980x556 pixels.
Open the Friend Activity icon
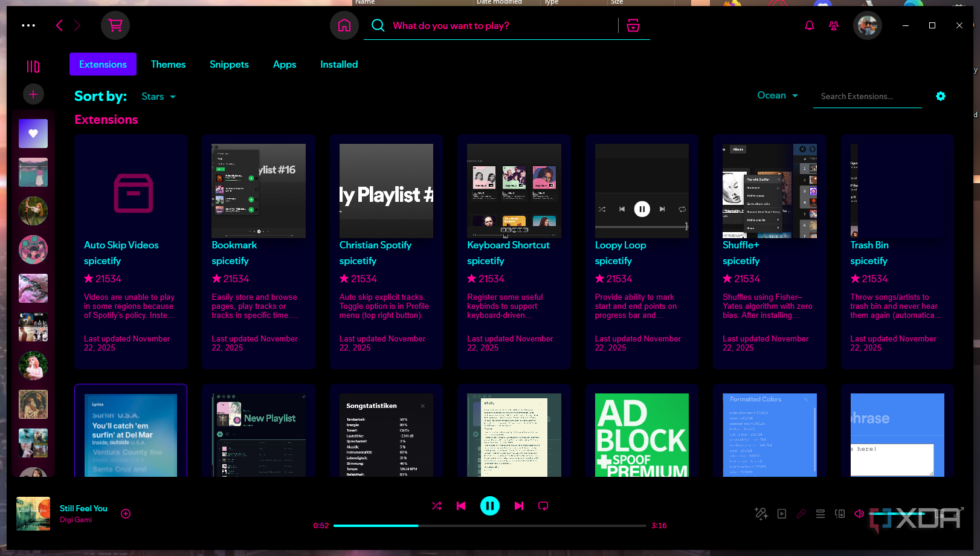click(x=834, y=25)
